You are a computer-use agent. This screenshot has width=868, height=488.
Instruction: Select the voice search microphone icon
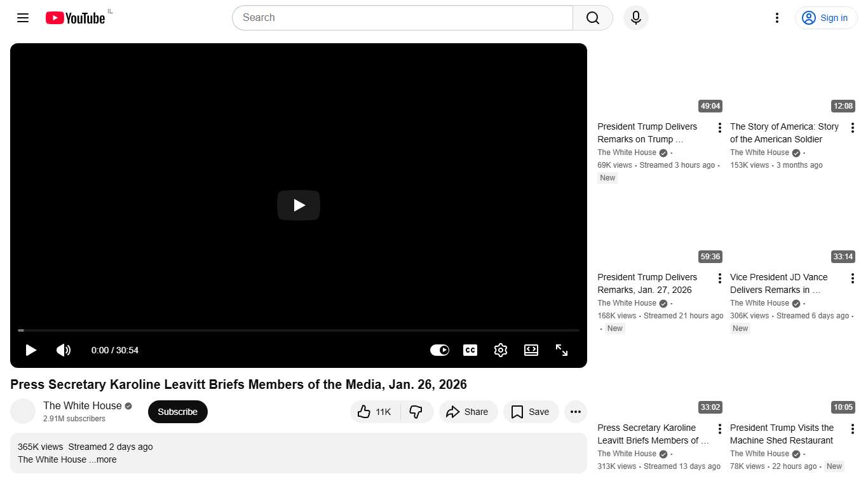635,18
